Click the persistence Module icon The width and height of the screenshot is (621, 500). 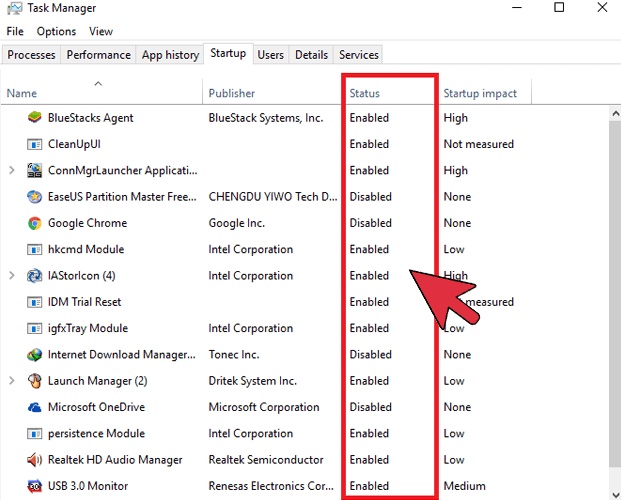pos(34,434)
